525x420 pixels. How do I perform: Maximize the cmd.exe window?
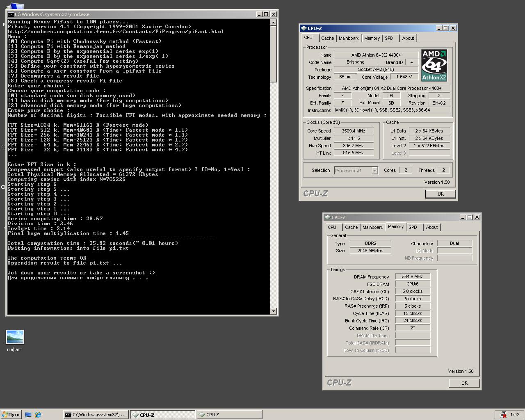pos(266,14)
